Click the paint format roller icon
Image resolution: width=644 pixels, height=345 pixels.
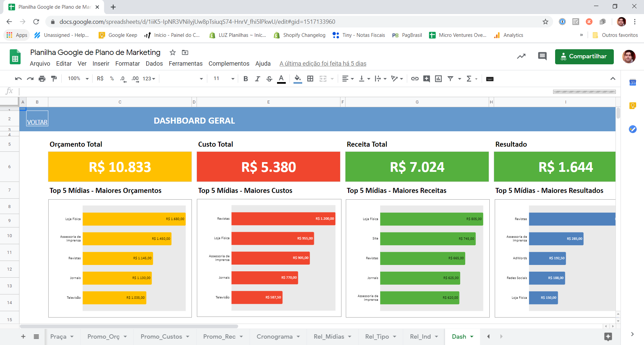[54, 79]
